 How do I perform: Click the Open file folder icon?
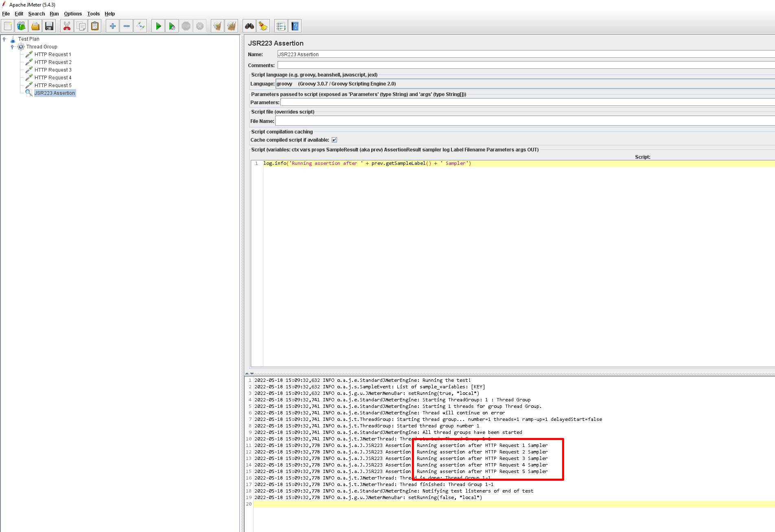[35, 26]
